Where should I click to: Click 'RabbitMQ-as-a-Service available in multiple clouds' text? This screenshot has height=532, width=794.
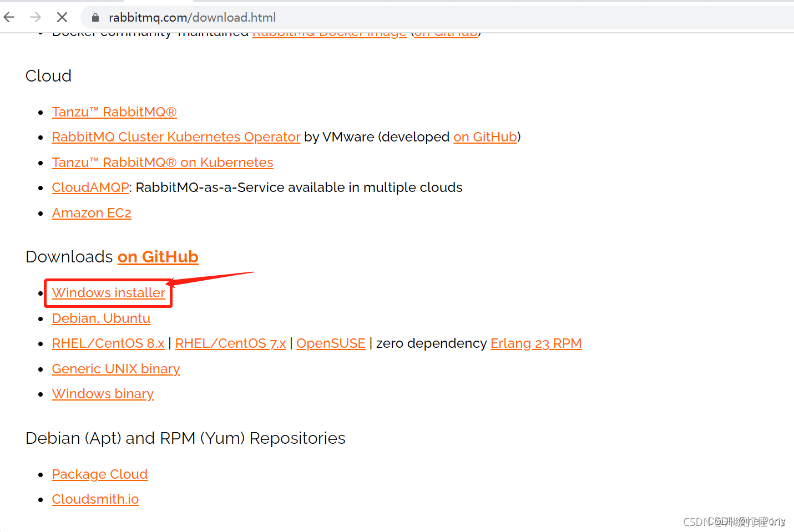(299, 188)
